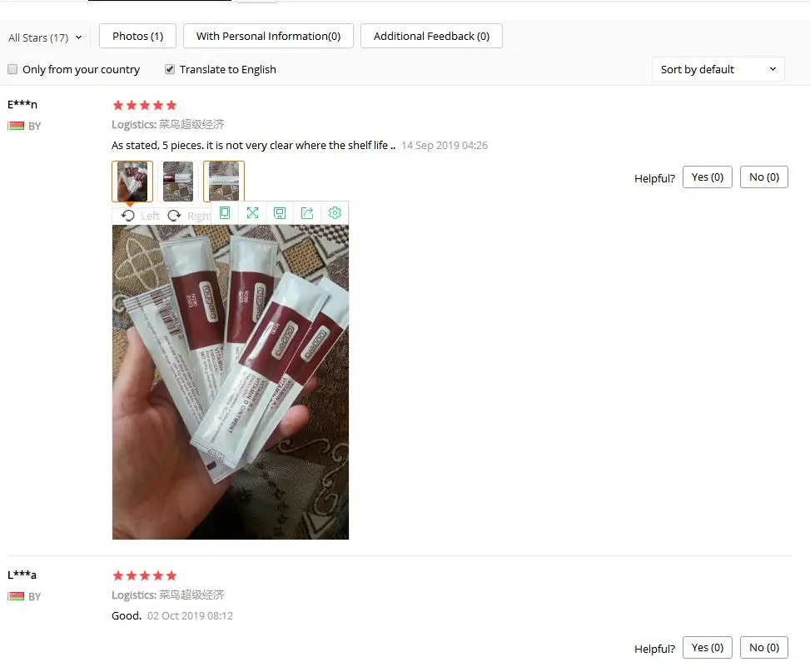Mark E***n's review helpful with Yes
Viewport: 810px width, 672px height.
click(x=708, y=177)
